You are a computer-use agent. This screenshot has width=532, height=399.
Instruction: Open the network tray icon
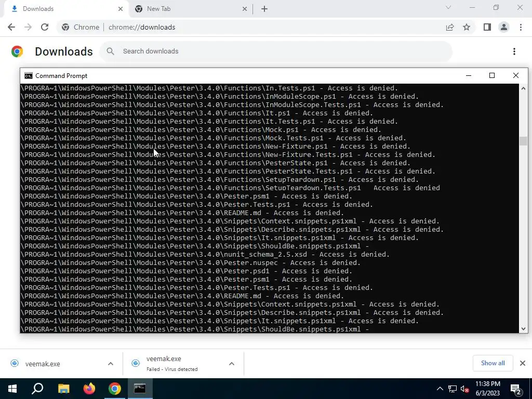(x=453, y=389)
